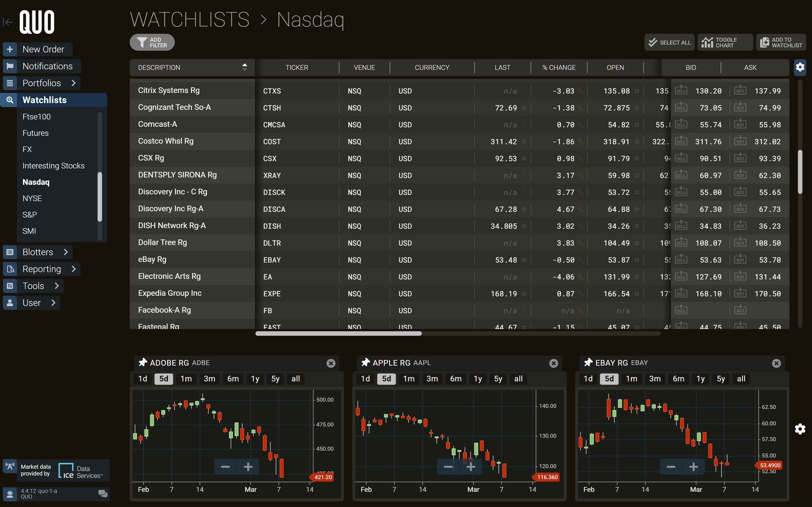The image size is (812, 507).
Task: Click ADD TO WATCHLIST
Action: coord(781,42)
